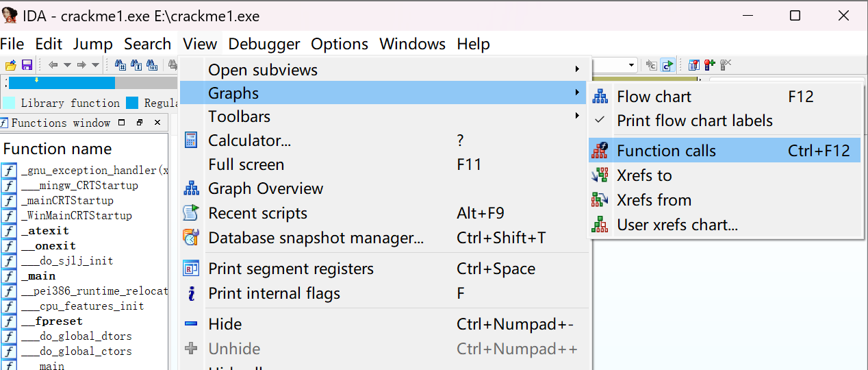Expand the Toolbars submenu
Viewport: 868px width, 370px height.
383,116
